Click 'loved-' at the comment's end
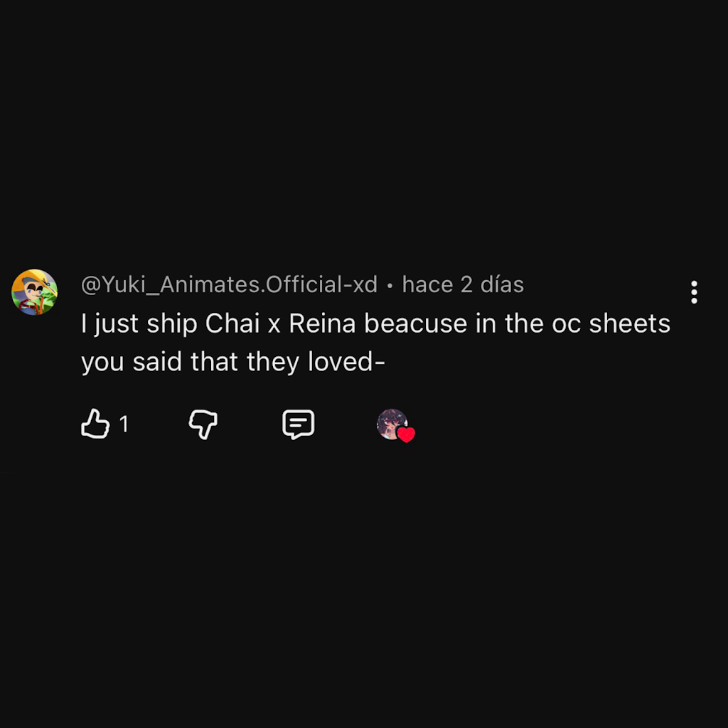728x728 pixels. coord(347,361)
